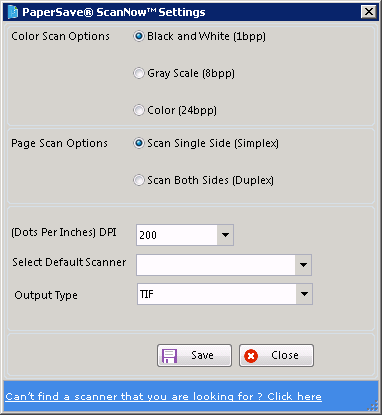This screenshot has height=415, width=382.
Task: Open the DPI dropdown arrow
Action: tap(225, 235)
